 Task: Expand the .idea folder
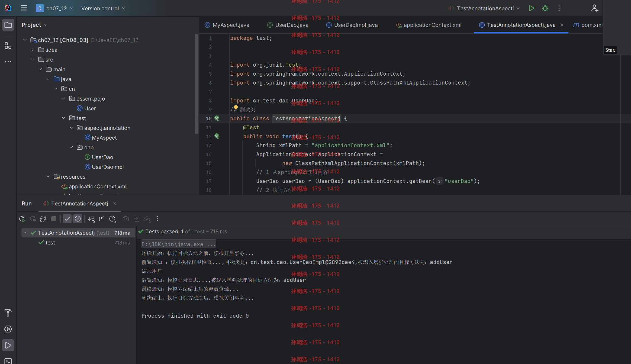click(33, 50)
